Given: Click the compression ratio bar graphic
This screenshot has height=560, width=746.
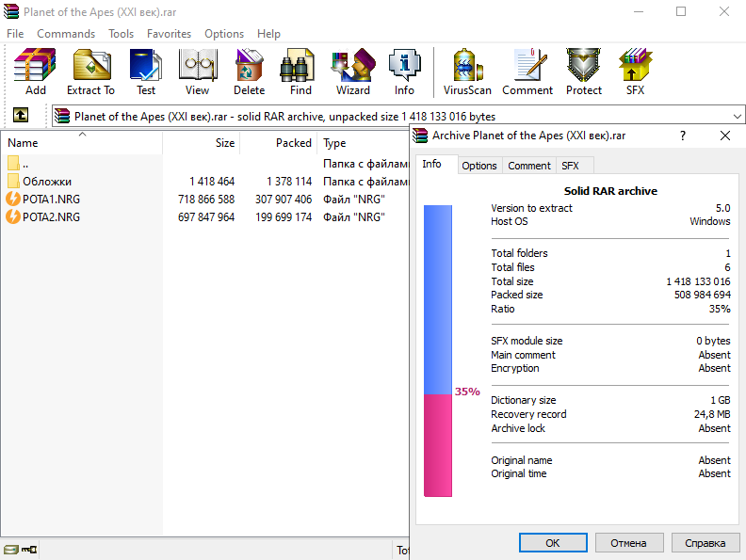Looking at the screenshot, I should tap(438, 351).
